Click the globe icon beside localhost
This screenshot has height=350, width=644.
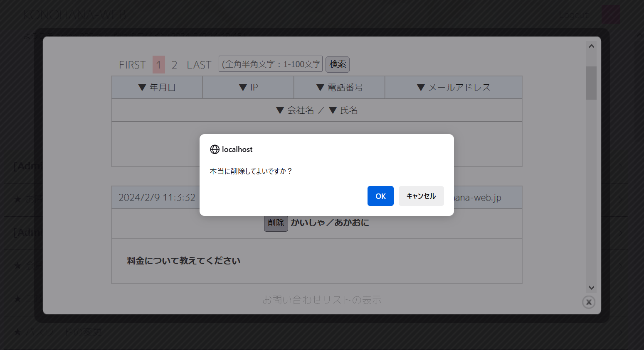click(x=215, y=149)
